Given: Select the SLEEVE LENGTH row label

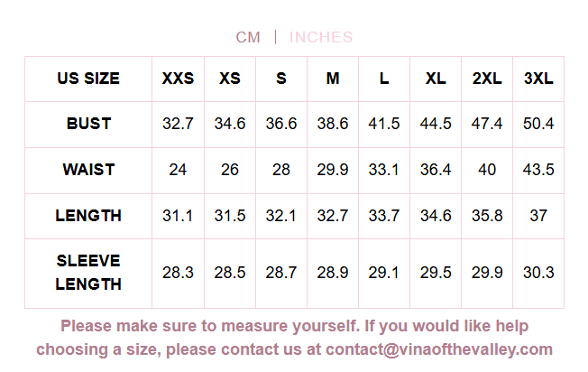Looking at the screenshot, I should [x=88, y=273].
